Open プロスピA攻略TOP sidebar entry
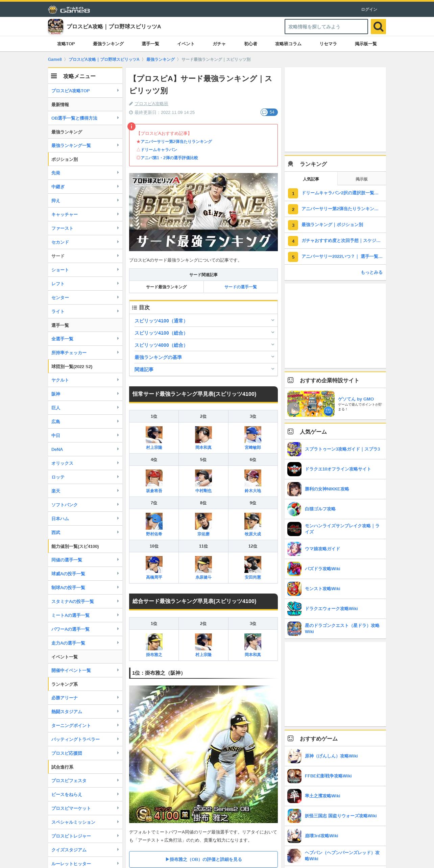The height and width of the screenshot is (868, 434). click(x=85, y=91)
